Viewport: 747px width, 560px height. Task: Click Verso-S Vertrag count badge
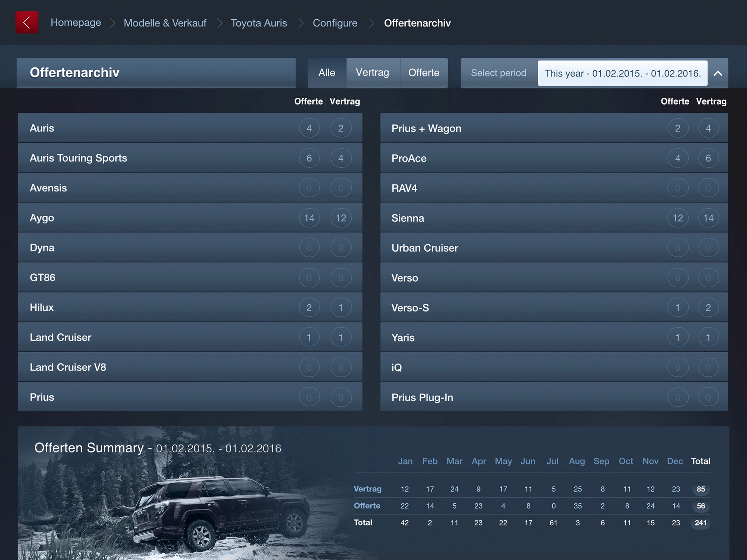tap(708, 308)
